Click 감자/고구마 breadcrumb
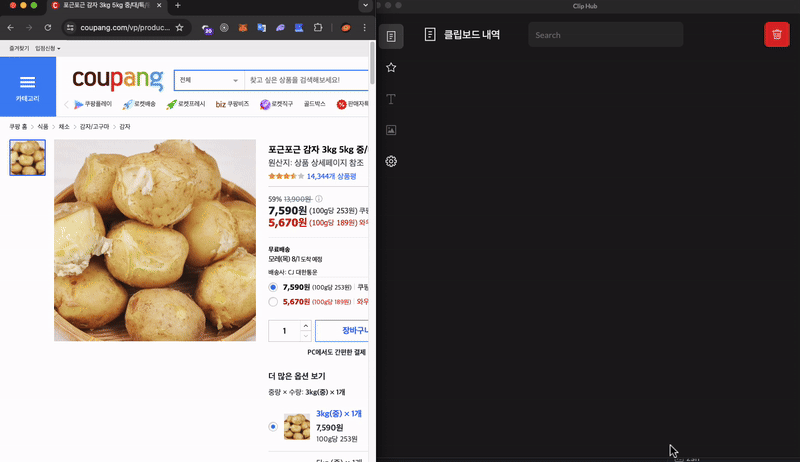The width and height of the screenshot is (800, 462). [x=94, y=126]
